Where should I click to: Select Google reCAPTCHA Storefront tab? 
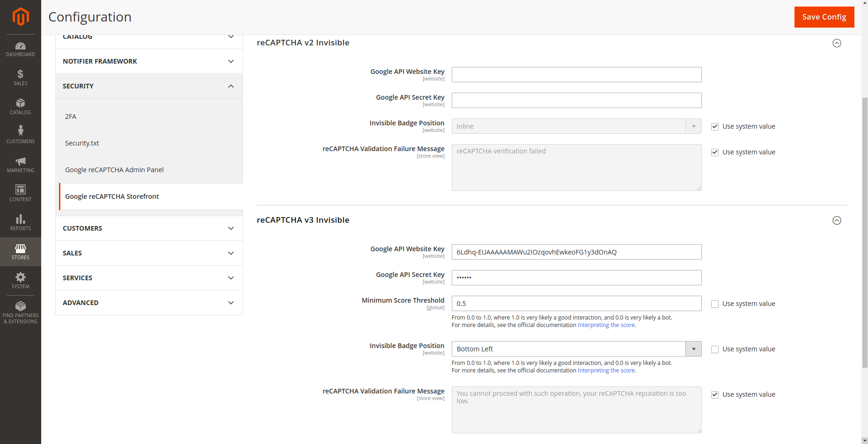click(150, 197)
